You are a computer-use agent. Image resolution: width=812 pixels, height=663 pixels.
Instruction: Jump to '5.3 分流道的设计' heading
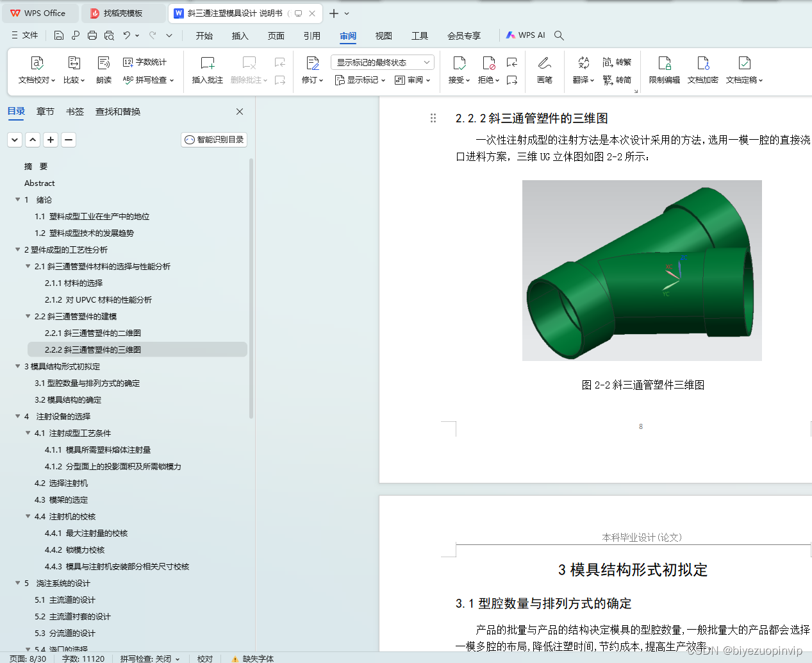(x=65, y=633)
